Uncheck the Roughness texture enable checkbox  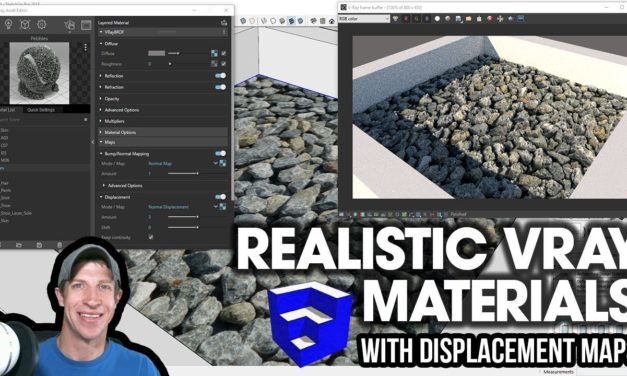point(224,64)
